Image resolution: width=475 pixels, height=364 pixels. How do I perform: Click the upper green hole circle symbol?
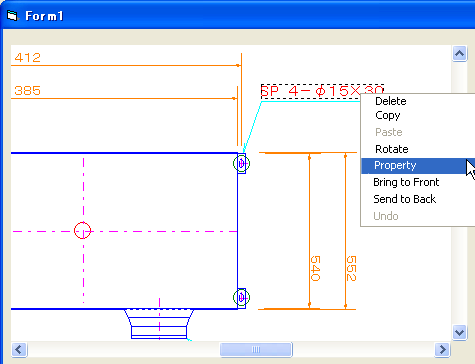coord(241,163)
